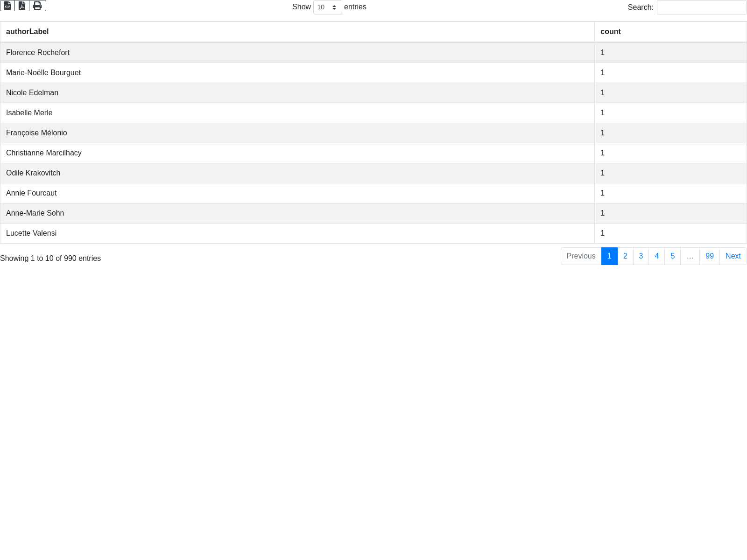
Task: Export the table as CSV
Action: [x=7, y=6]
